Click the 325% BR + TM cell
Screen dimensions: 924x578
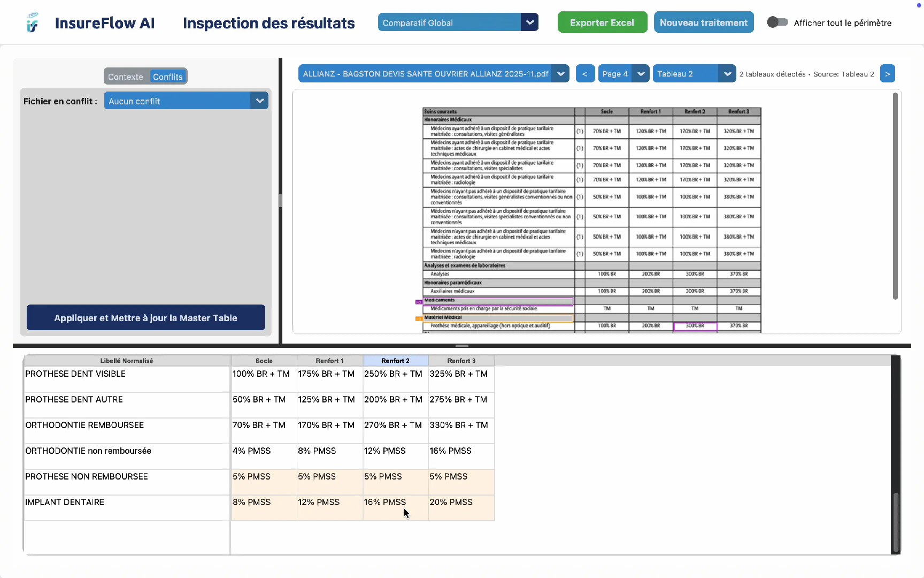click(x=461, y=379)
